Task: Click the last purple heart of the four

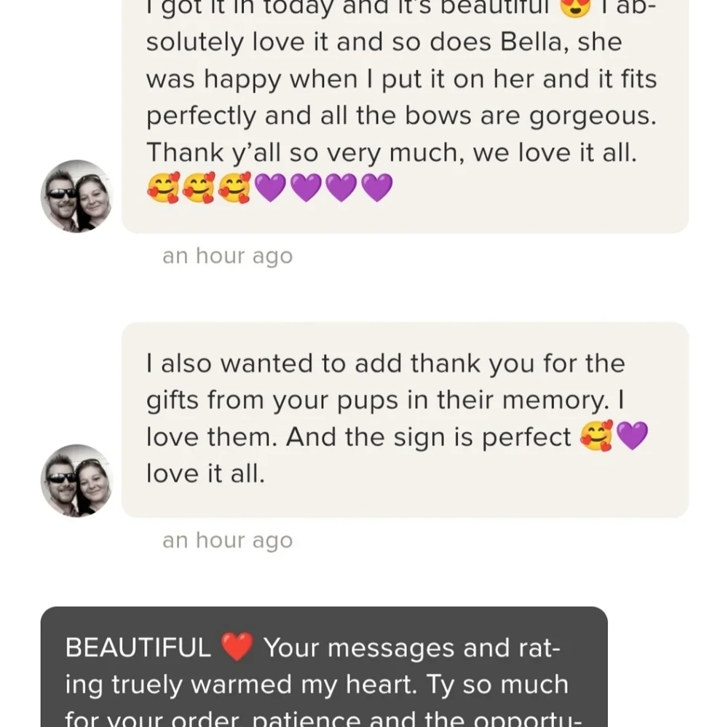Action: (377, 188)
